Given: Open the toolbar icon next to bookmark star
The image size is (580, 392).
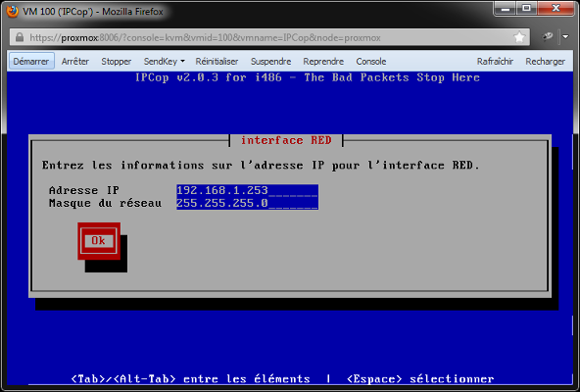Looking at the screenshot, I should [x=547, y=36].
